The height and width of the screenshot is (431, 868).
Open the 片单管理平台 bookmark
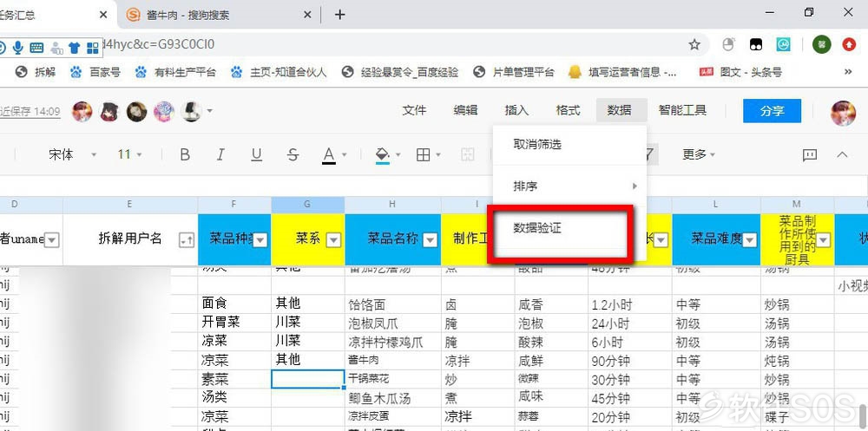coord(514,72)
